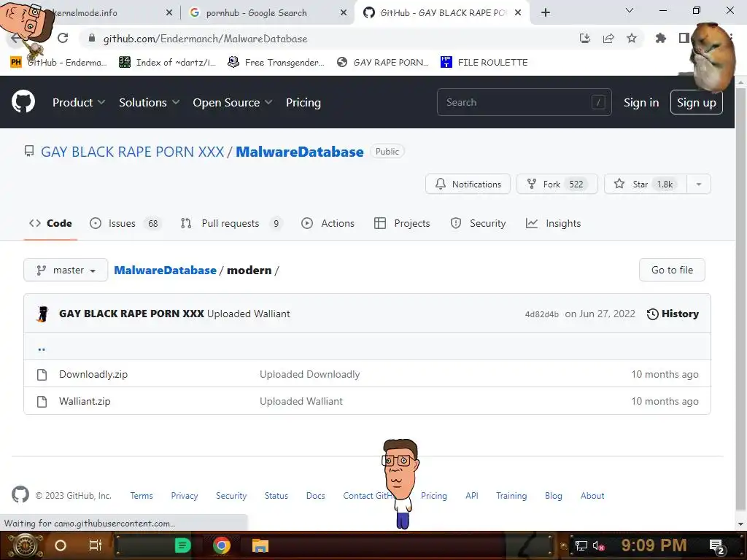Open the 'GitHub - Enderma...' bookmark

tap(58, 63)
